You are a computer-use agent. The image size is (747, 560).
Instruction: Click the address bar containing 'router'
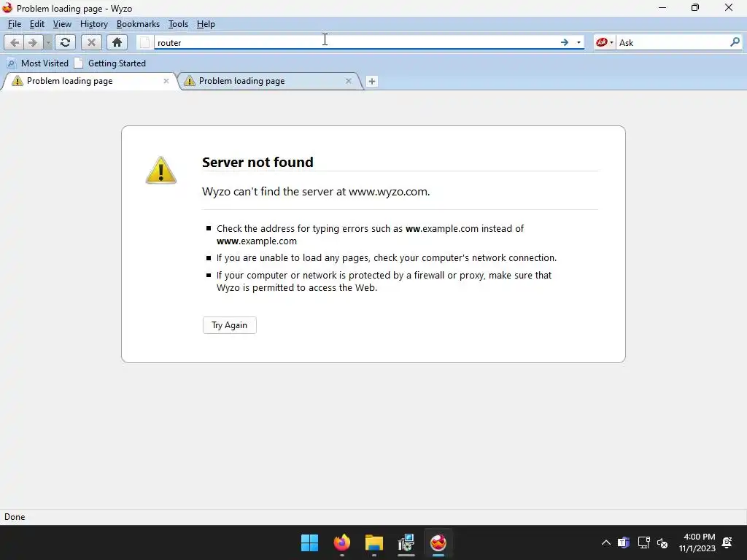[x=355, y=42]
